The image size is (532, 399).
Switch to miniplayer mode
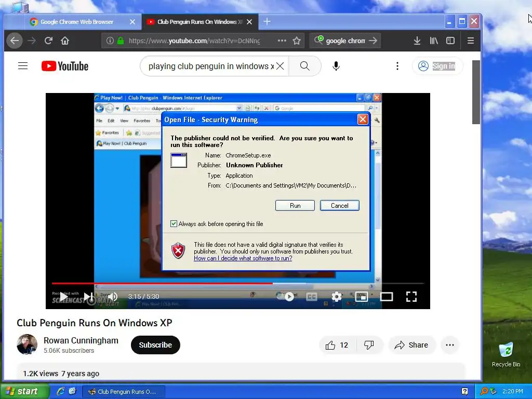[362, 297]
